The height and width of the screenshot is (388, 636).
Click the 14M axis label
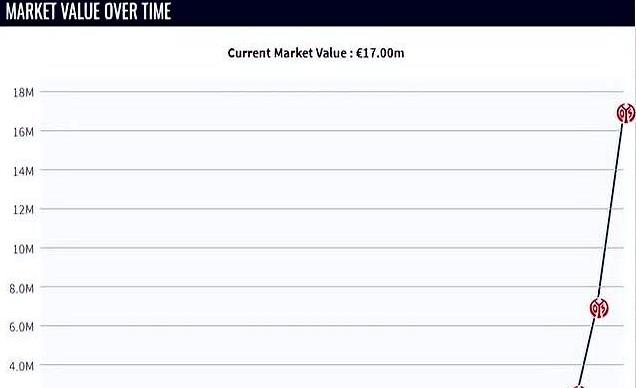tap(24, 171)
